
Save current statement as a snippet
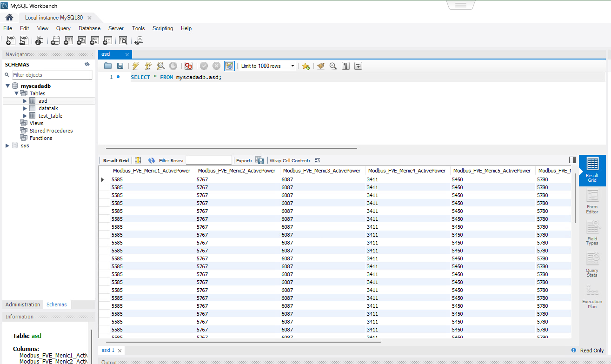(x=305, y=66)
